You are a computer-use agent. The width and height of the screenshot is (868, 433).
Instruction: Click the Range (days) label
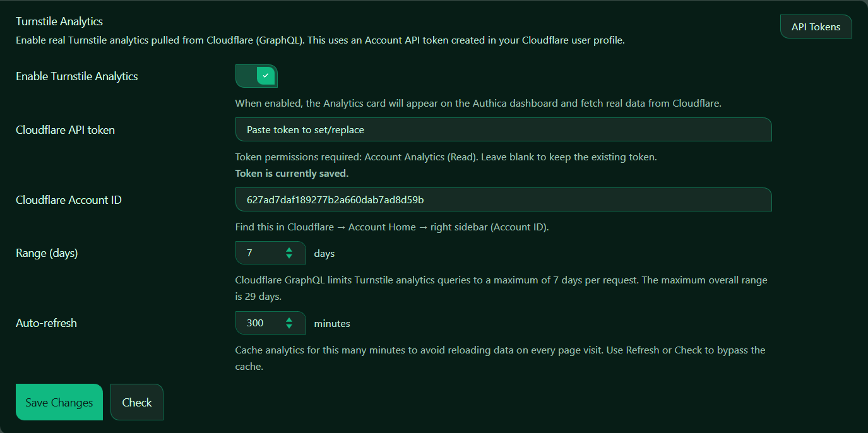(47, 253)
